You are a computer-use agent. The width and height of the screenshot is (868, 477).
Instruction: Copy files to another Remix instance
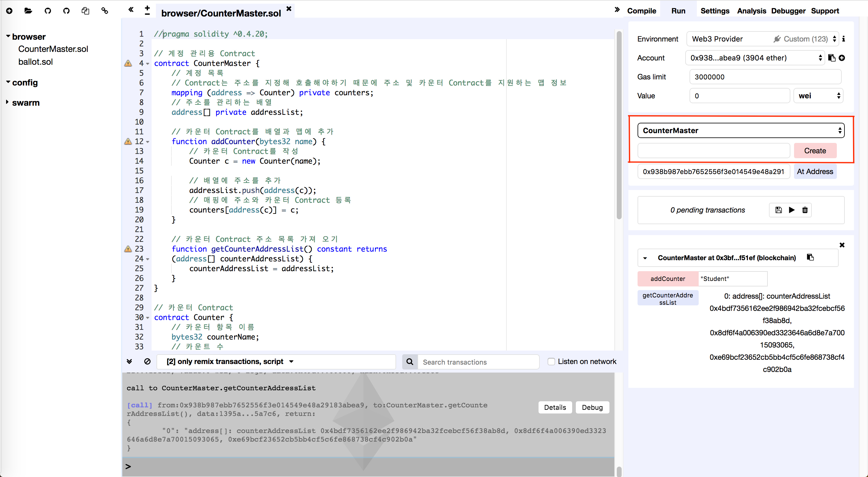pos(86,11)
